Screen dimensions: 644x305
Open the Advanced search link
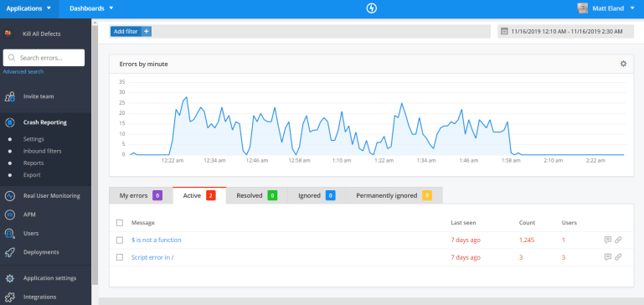coord(23,72)
